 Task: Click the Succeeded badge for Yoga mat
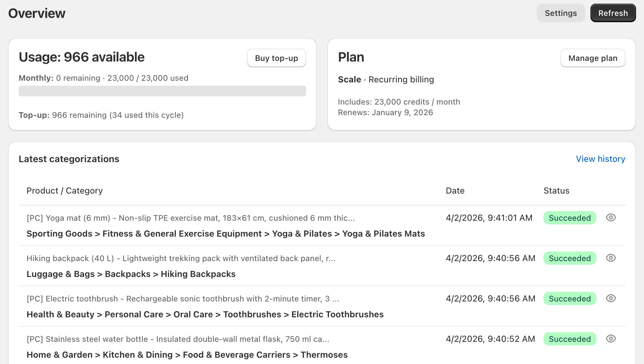pyautogui.click(x=570, y=218)
